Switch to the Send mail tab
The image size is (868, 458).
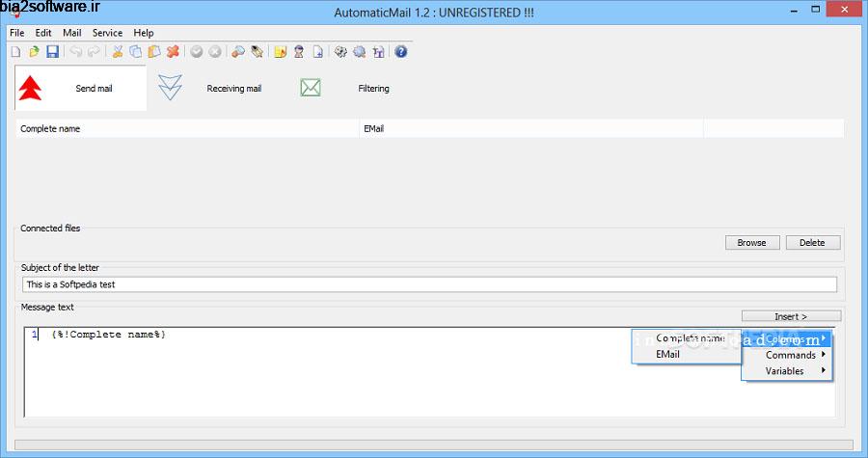click(x=81, y=88)
